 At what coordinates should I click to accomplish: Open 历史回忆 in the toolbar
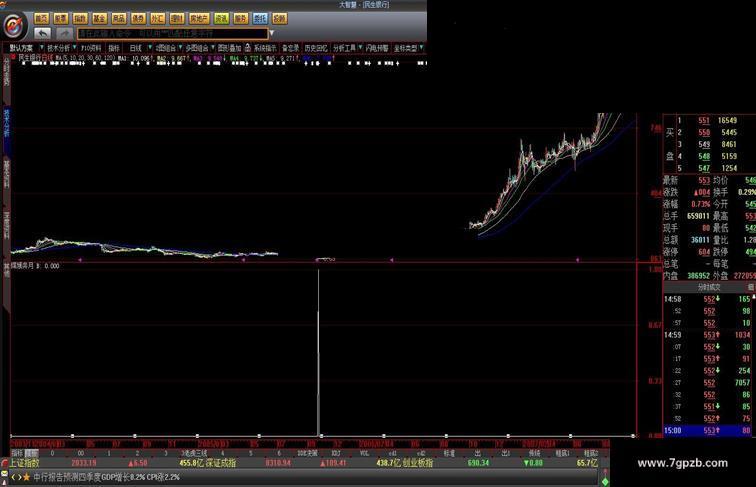click(316, 48)
